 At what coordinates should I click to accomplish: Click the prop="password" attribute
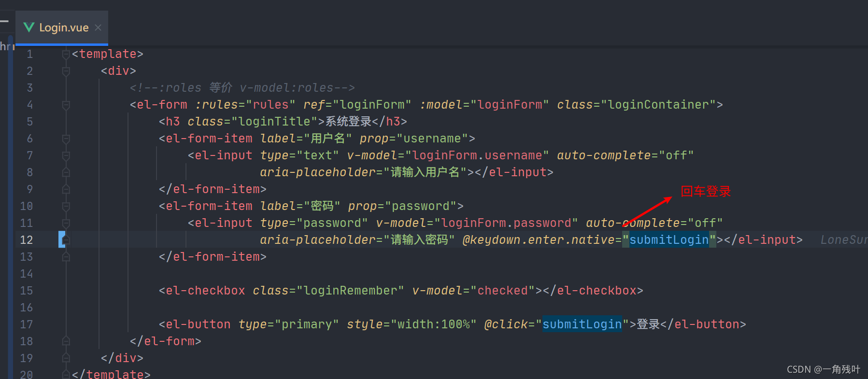tap(402, 206)
